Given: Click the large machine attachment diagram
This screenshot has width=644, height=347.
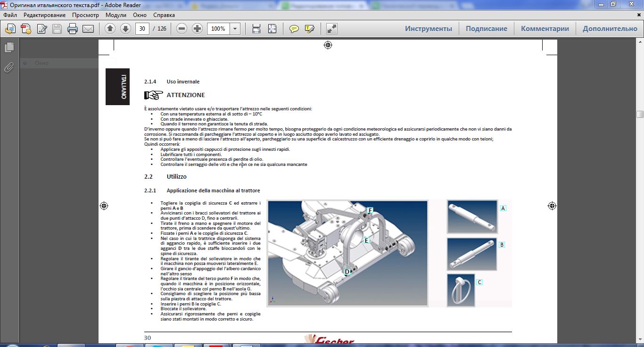Looking at the screenshot, I should pyautogui.click(x=347, y=253).
